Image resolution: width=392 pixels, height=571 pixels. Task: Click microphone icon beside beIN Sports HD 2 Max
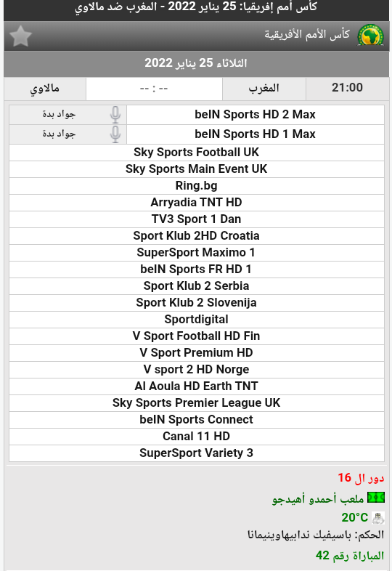115,114
